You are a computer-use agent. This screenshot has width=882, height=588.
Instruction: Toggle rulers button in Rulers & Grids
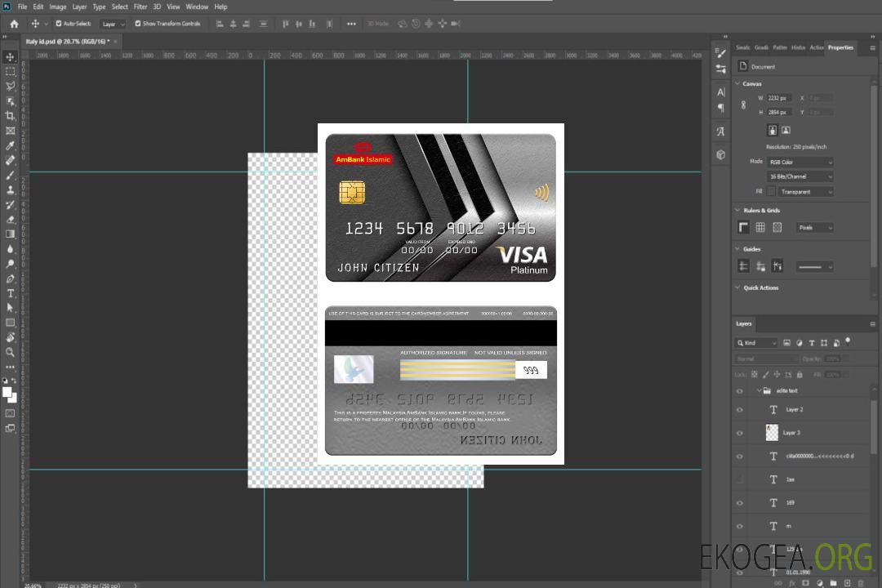click(744, 227)
